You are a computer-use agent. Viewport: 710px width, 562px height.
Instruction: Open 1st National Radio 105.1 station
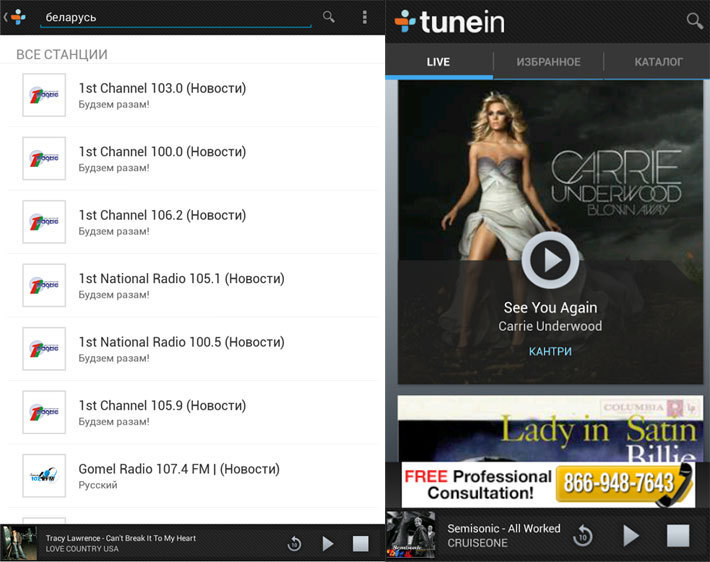(x=192, y=285)
